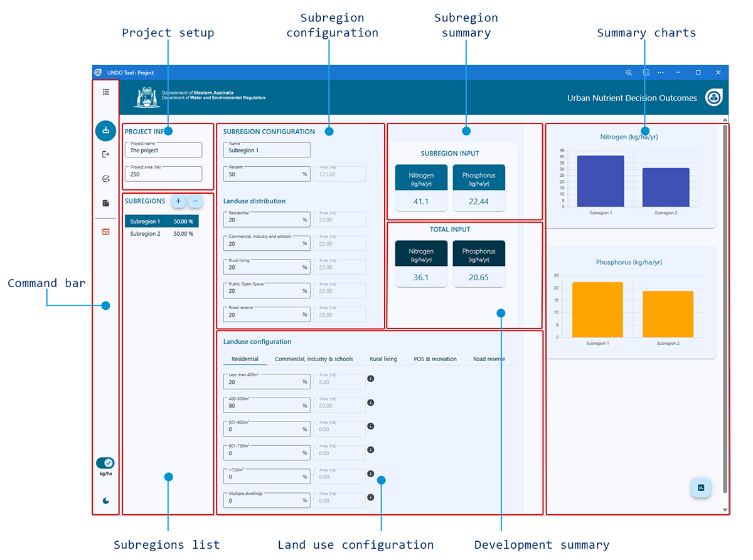
Task: Switch to Commercial, industry & schools tab
Action: point(314,359)
